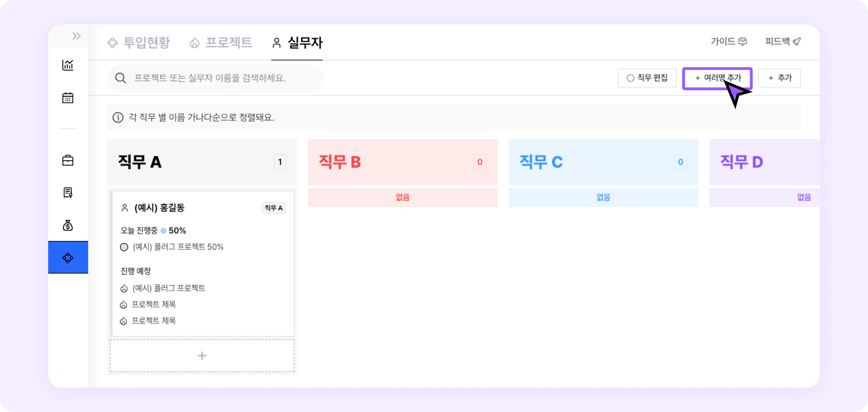Open the 피드백 link

pyautogui.click(x=783, y=41)
